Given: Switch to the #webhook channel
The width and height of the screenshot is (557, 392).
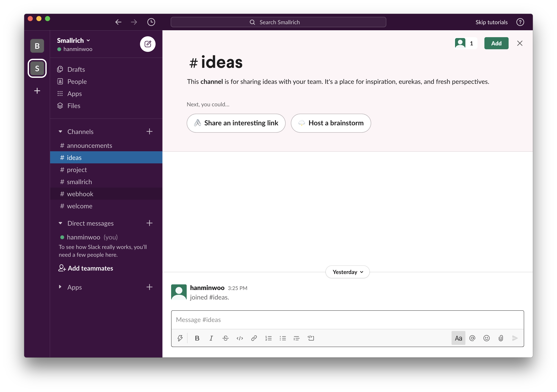Looking at the screenshot, I should pos(80,194).
